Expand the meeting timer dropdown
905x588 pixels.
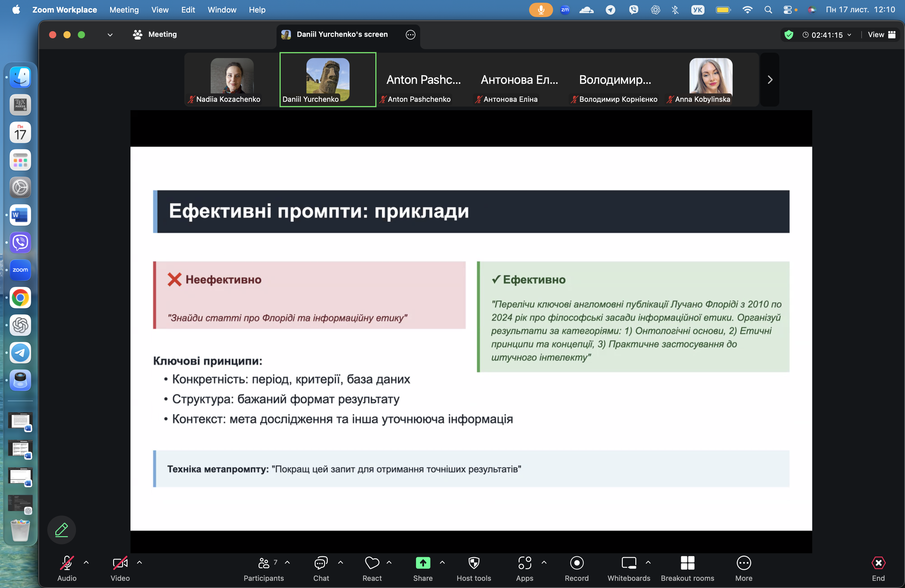pyautogui.click(x=849, y=35)
